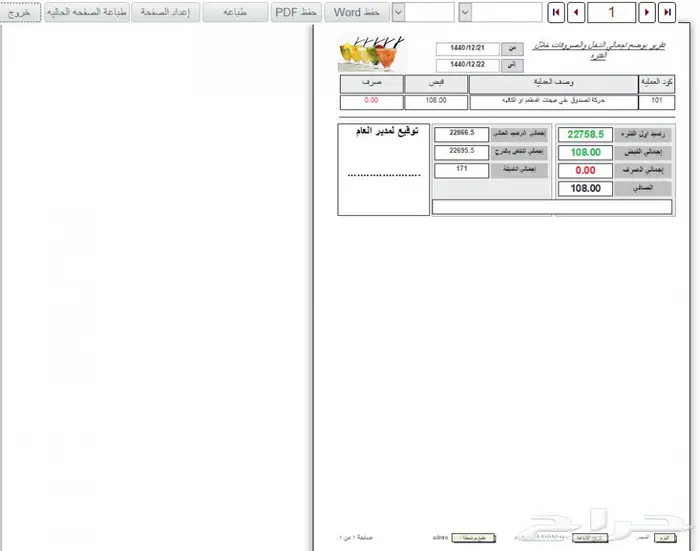This screenshot has height=551, width=700.
Task: Go to the first report page
Action: 555,12
